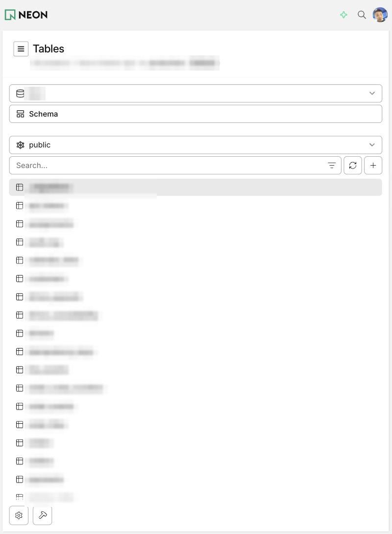The width and height of the screenshot is (392, 534).
Task: Open search with the magnifier icon
Action: [x=362, y=15]
